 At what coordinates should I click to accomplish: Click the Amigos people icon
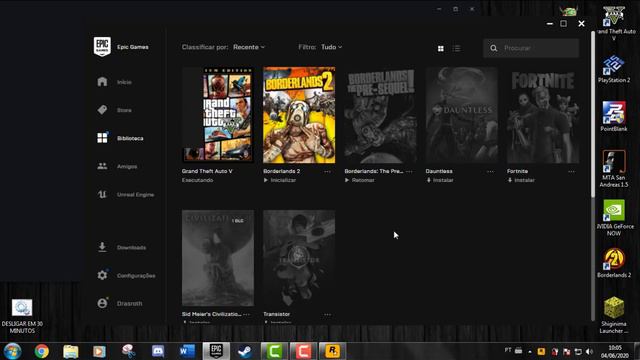102,166
